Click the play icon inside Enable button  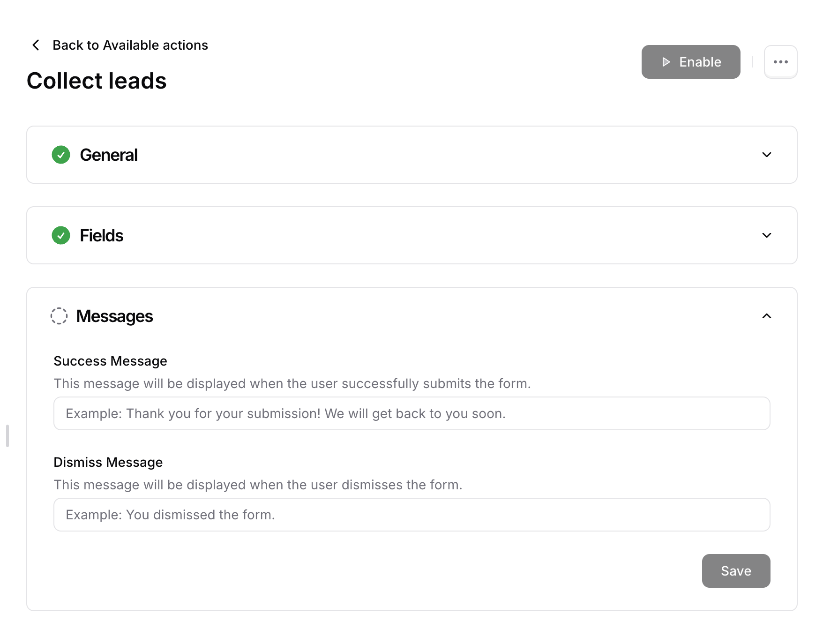click(666, 61)
